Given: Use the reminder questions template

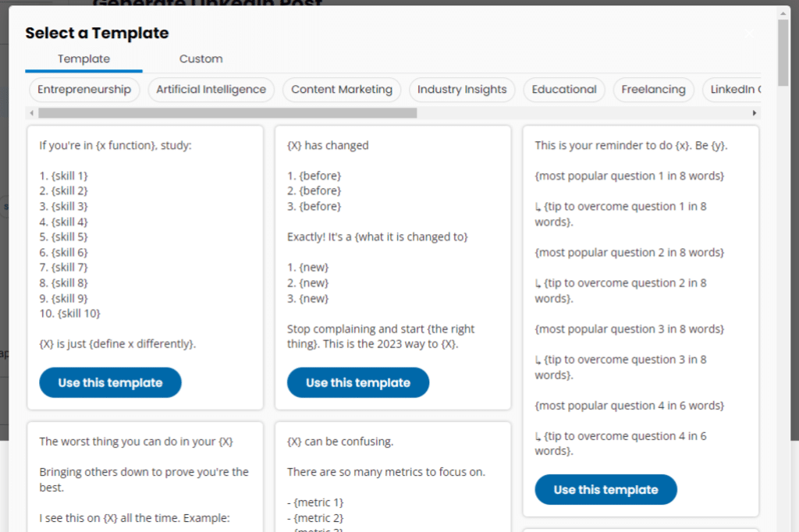Looking at the screenshot, I should (605, 489).
